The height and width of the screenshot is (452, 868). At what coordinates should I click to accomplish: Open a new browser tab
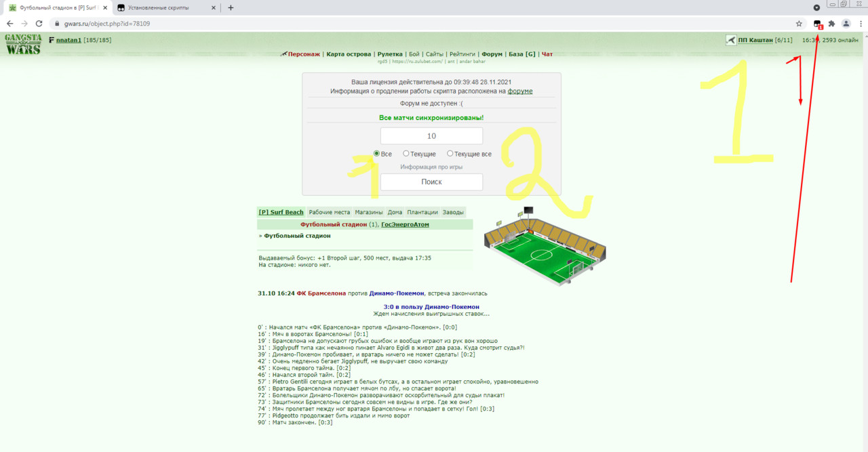[x=231, y=7]
